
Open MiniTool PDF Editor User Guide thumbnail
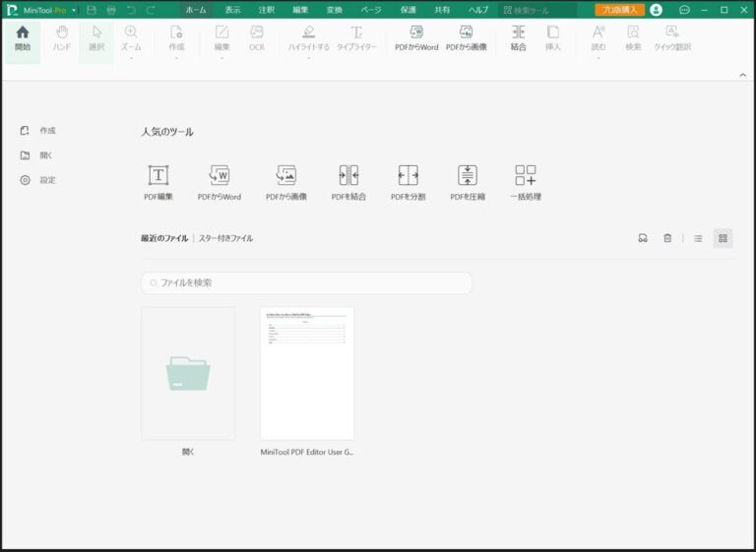(306, 373)
